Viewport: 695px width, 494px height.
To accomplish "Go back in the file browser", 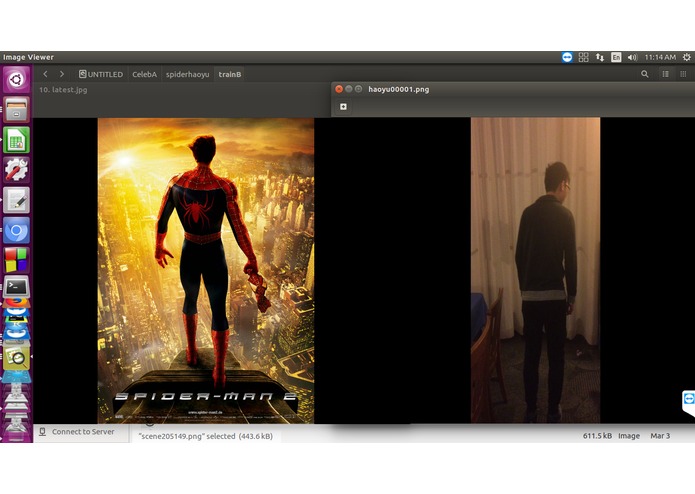I will point(45,74).
